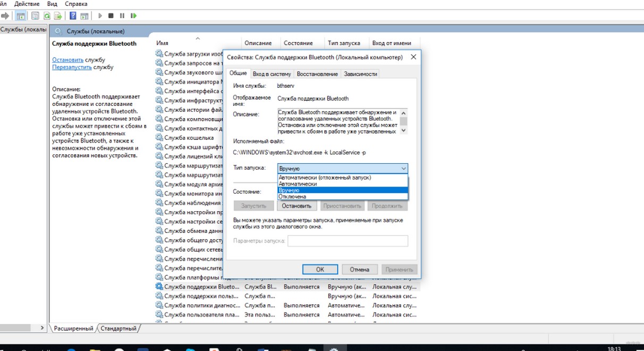Screen dimensions: 644x351
Task: Click the Refresh toolbar icon
Action: (x=47, y=16)
